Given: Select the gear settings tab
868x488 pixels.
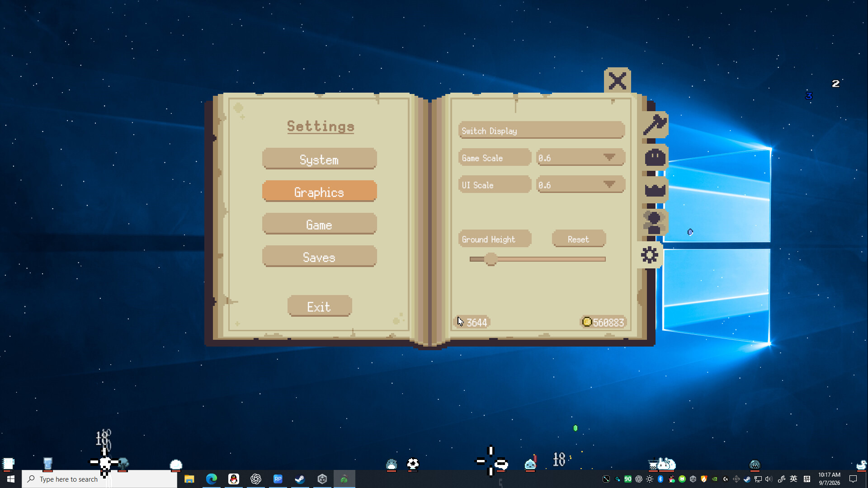Looking at the screenshot, I should tap(650, 255).
